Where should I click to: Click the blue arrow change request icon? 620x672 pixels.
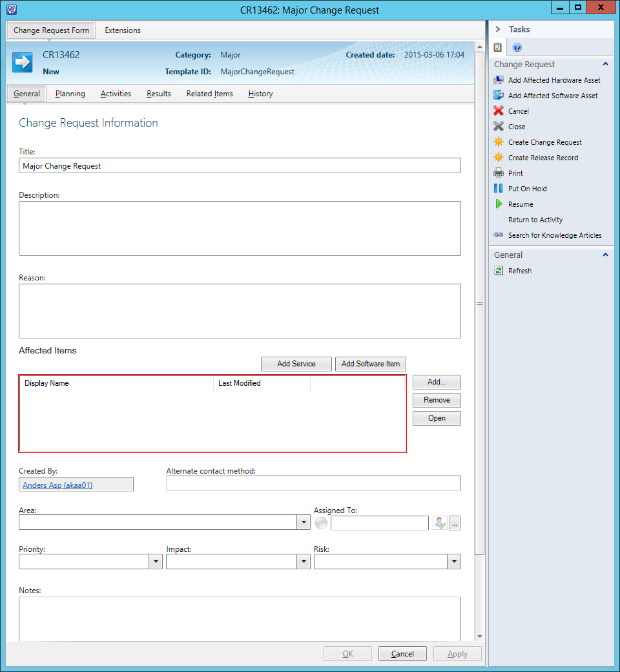(22, 63)
